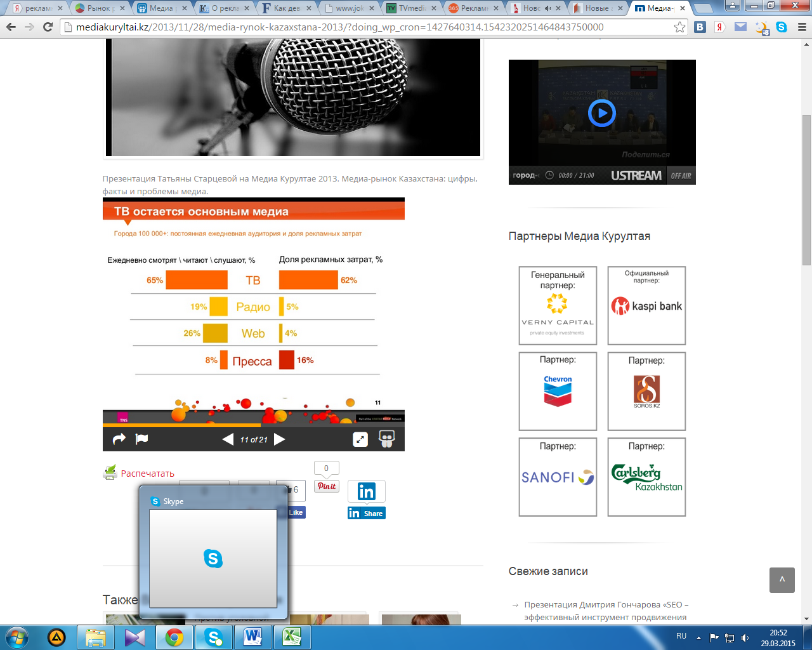Close the Медиа active tab

click(x=683, y=8)
